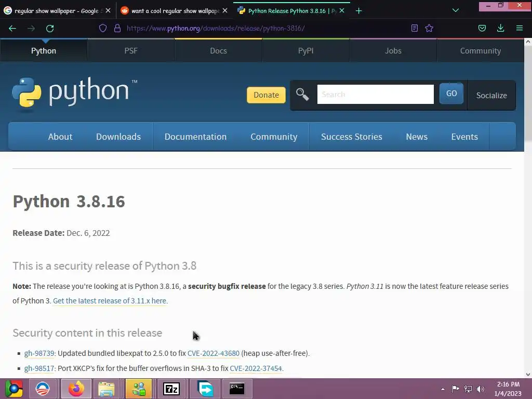
Task: Open the Events main menu item
Action: (464, 137)
